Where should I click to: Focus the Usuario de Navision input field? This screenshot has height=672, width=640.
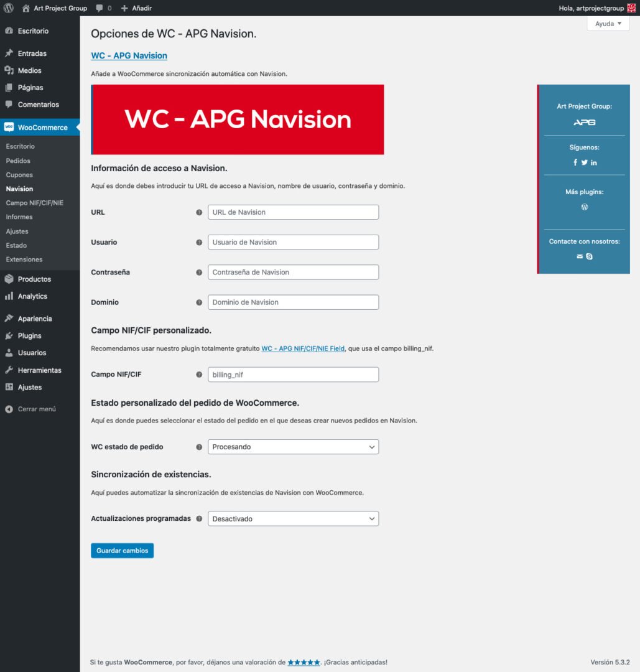(x=293, y=242)
